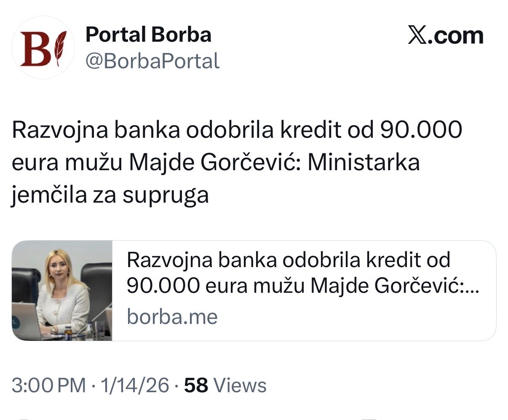The image size is (508, 420).
Task: Click the word Ministarka in the tweet
Action: (x=364, y=163)
